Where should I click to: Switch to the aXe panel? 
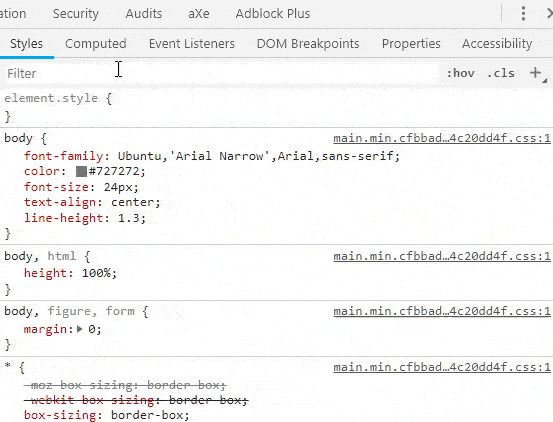click(x=199, y=14)
